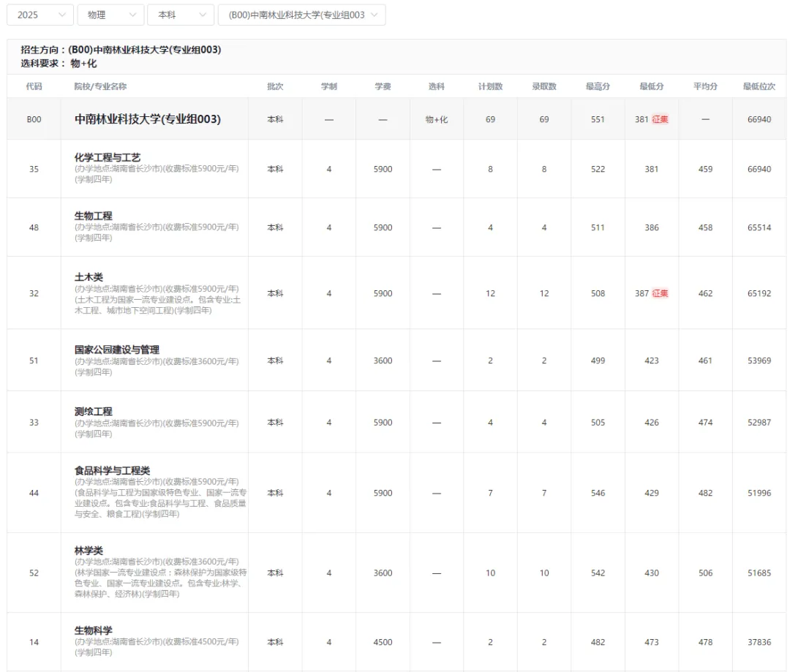Click major code 52
This screenshot has height=672, width=790.
click(x=34, y=573)
